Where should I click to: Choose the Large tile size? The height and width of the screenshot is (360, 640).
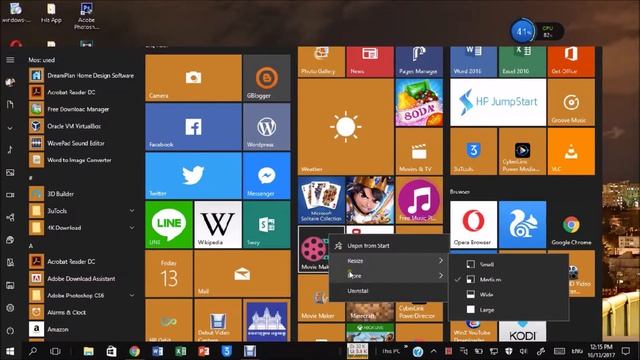click(509, 310)
